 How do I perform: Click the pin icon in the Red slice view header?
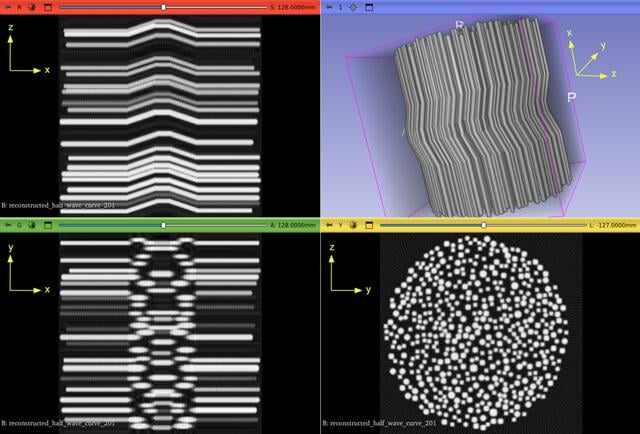tap(8, 7)
